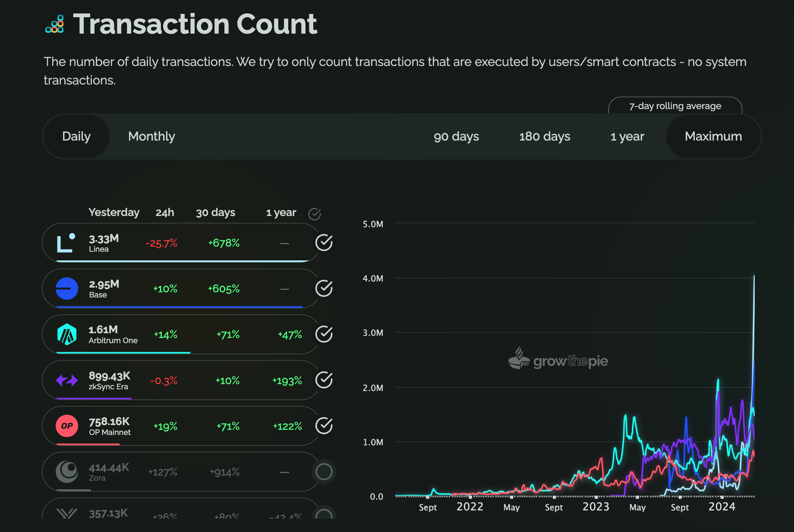Click the OP Mainnet red logo
This screenshot has width=794, height=532.
[x=67, y=426]
